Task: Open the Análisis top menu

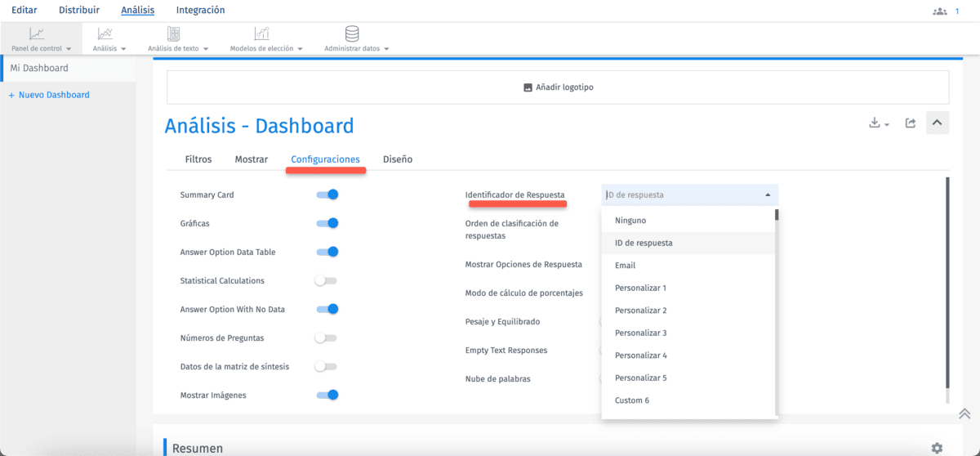Action: coord(138,11)
